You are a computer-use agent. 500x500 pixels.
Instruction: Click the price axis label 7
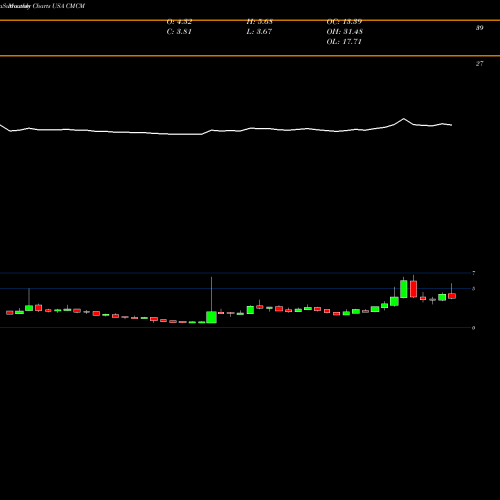point(474,273)
